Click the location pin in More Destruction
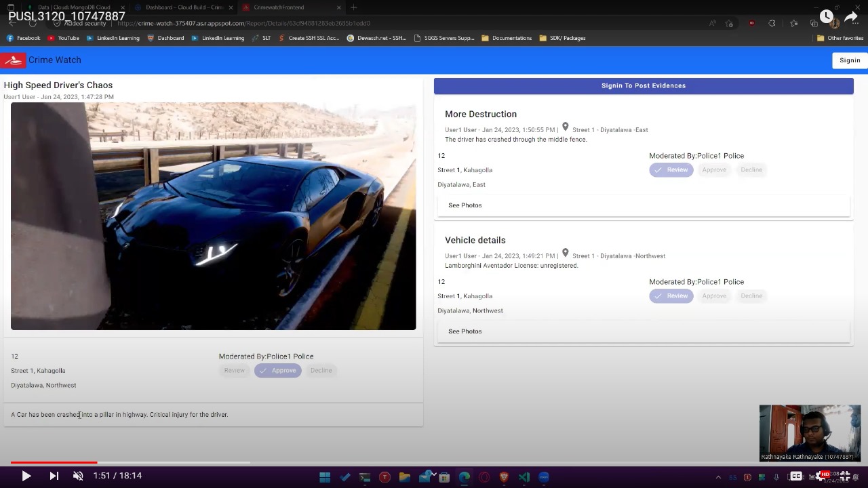Screen dimensions: 868x488 [565, 127]
